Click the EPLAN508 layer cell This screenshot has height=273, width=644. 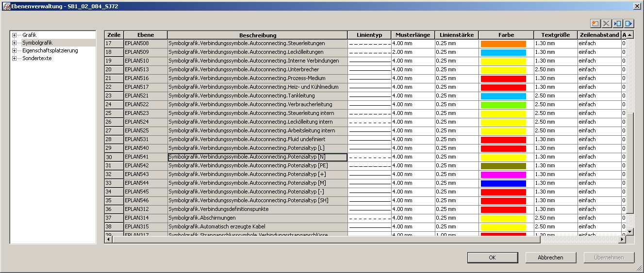[146, 44]
